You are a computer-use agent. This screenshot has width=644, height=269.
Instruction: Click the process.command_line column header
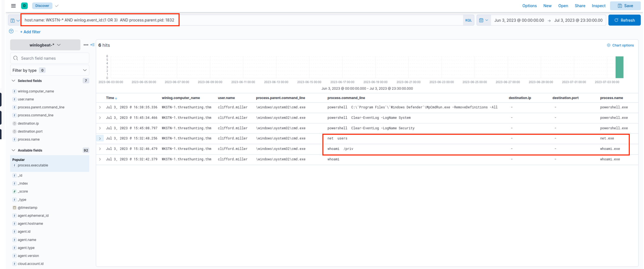[x=346, y=98]
